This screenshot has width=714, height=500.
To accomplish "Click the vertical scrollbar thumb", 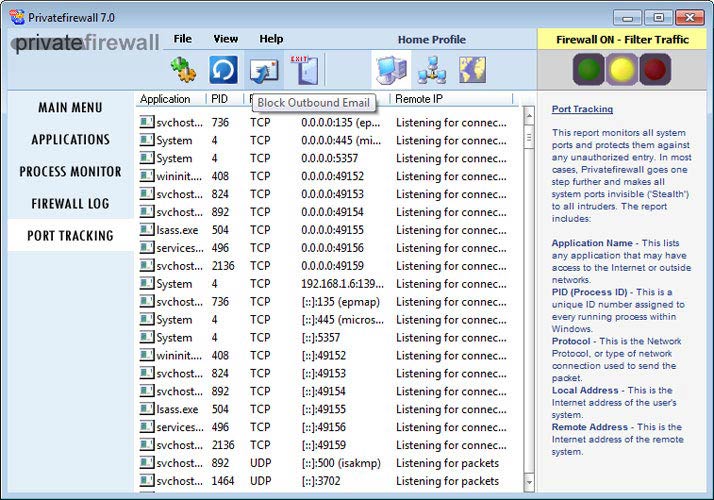I will click(529, 137).
